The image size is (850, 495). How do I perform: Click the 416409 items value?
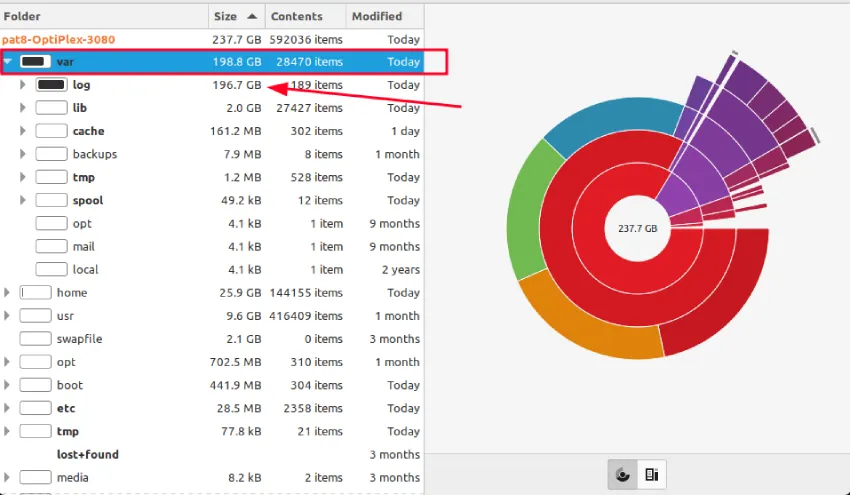coord(306,316)
